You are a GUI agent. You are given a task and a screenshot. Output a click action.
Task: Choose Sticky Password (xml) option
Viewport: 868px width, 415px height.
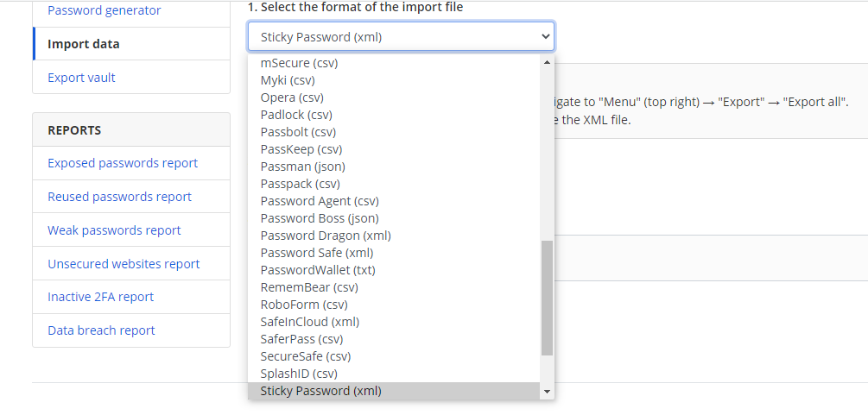click(320, 391)
